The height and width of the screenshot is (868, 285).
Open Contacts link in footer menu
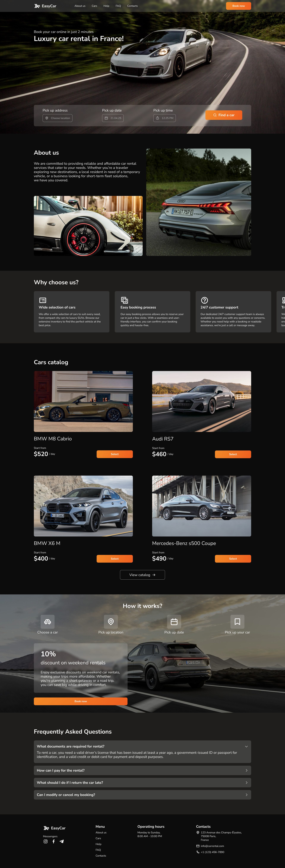101,856
